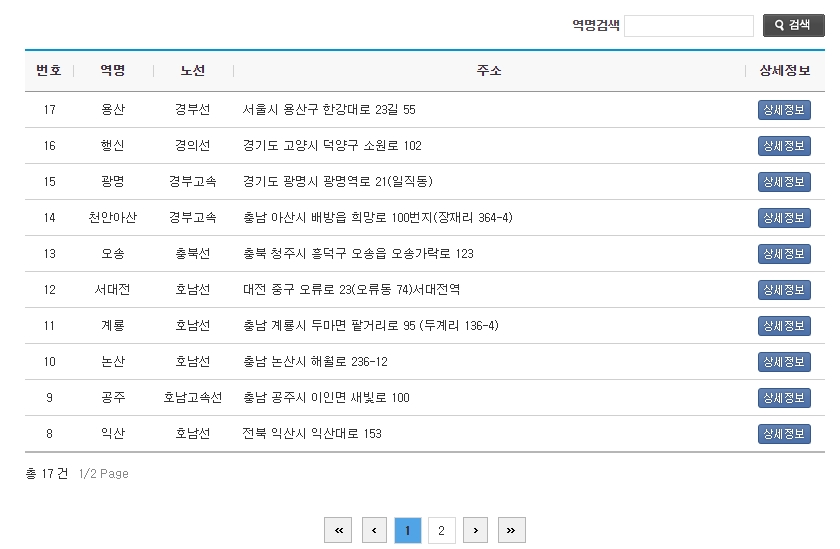Click the 번호 column header
840x549 pixels.
[49, 70]
